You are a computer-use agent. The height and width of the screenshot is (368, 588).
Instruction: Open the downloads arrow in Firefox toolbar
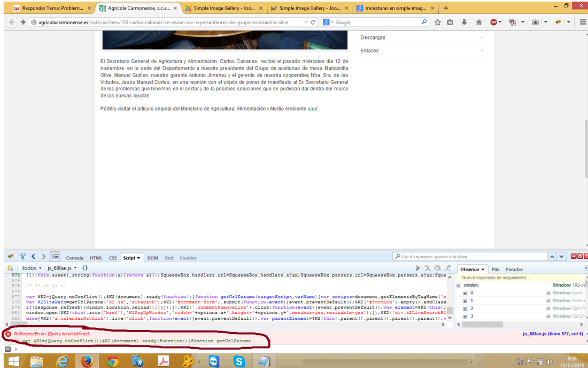click(464, 22)
